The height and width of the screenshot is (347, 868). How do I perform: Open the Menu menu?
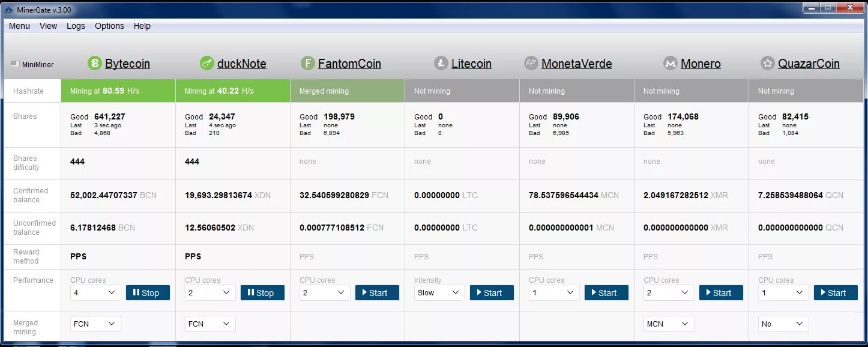point(19,26)
